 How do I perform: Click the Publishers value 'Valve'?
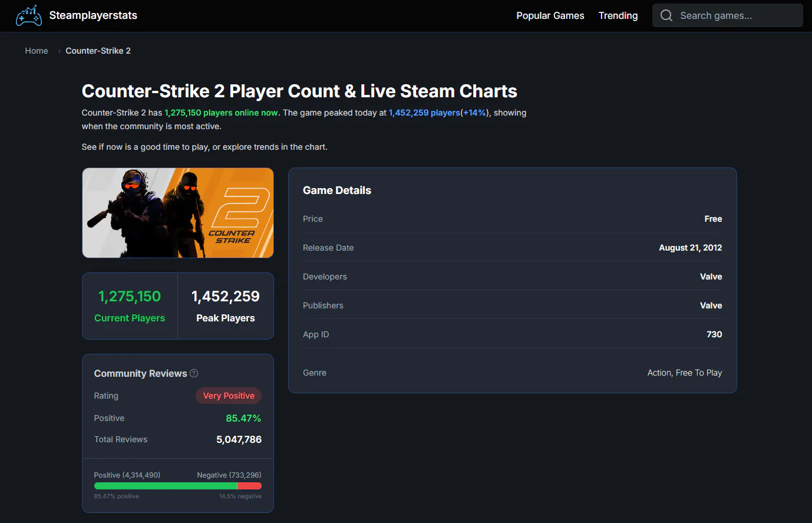tap(711, 305)
